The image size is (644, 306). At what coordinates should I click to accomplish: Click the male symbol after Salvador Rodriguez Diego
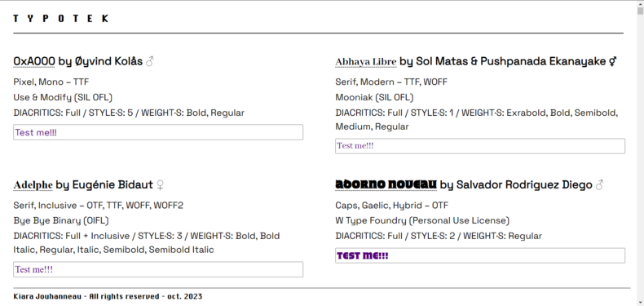[599, 185]
